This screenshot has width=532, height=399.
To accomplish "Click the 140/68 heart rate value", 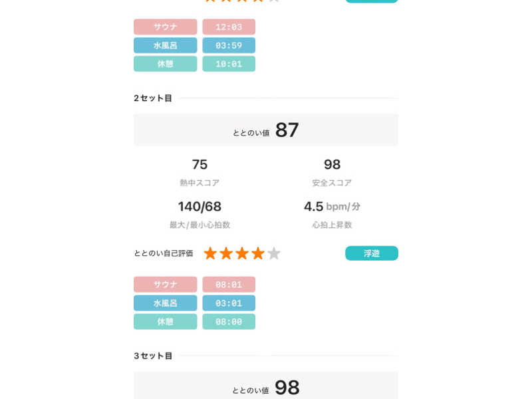I will click(x=199, y=206).
